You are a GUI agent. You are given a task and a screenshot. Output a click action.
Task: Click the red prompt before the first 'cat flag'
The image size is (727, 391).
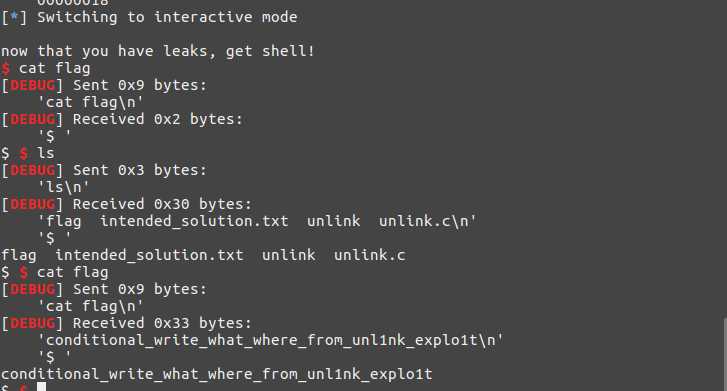[x=6, y=69]
